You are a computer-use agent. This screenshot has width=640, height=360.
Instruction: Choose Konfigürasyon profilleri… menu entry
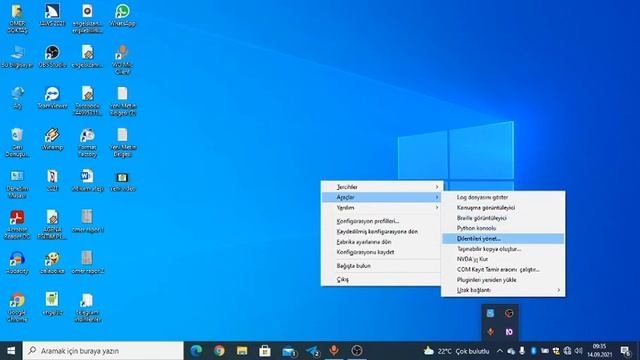[382, 221]
